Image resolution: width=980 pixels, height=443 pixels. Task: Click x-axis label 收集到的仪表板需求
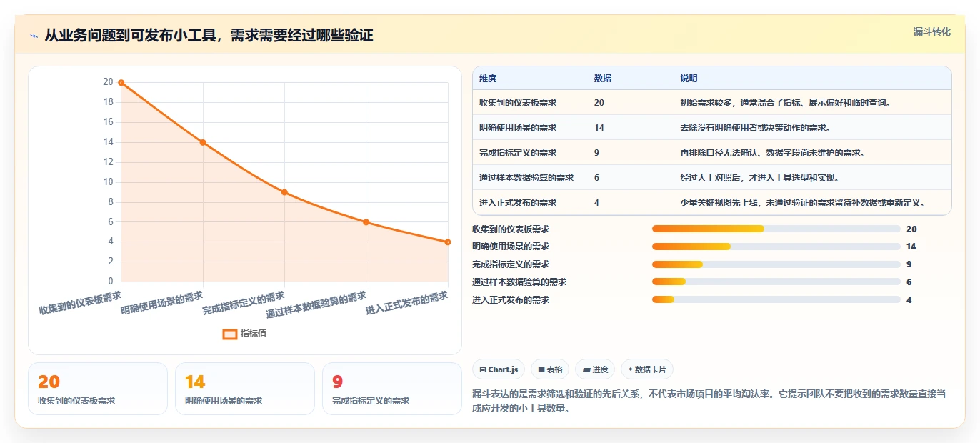[x=81, y=303]
